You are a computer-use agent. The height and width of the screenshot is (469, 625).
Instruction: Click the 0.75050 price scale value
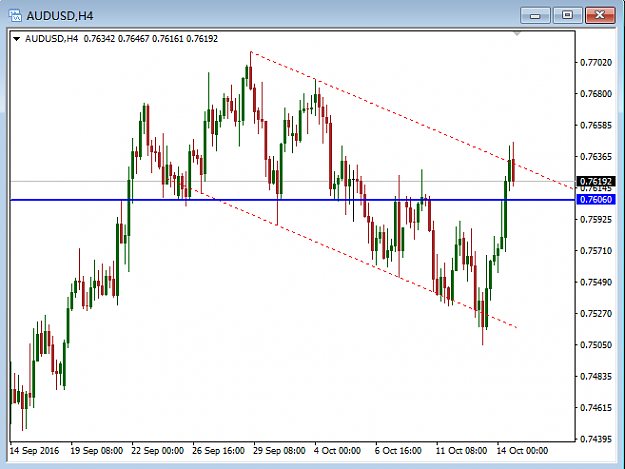pyautogui.click(x=596, y=345)
